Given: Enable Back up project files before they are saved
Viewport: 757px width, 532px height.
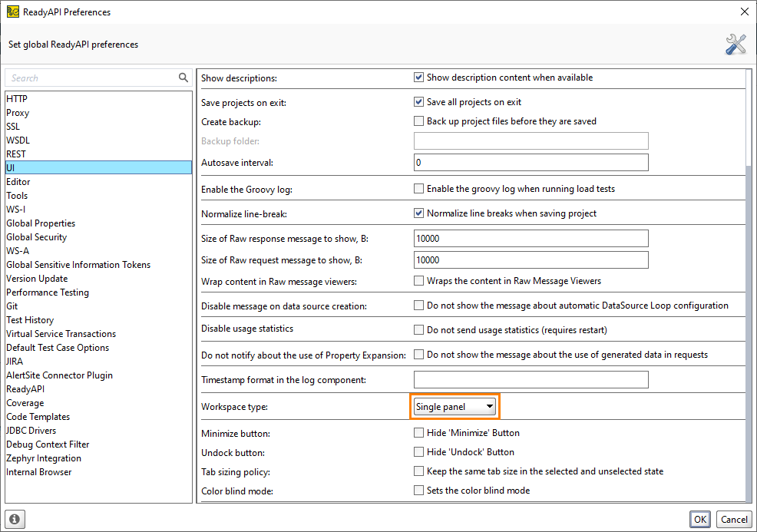Looking at the screenshot, I should tap(419, 120).
